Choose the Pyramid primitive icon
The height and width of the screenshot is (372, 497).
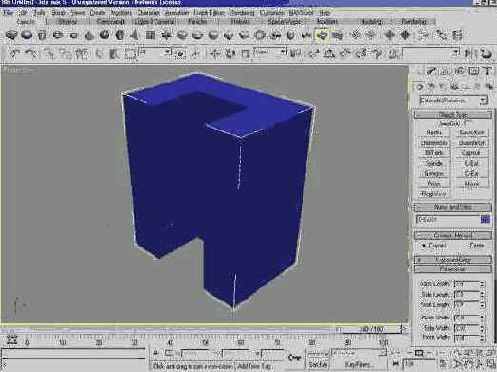(x=135, y=35)
